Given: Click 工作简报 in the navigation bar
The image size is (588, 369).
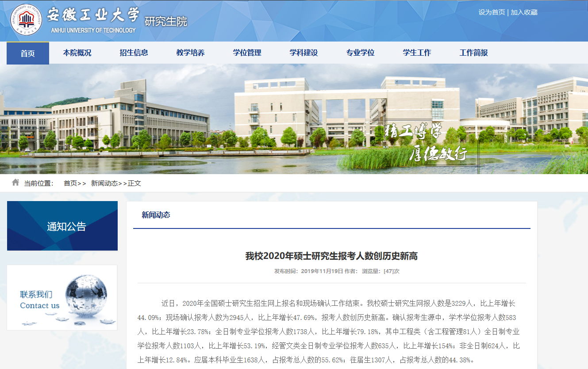Looking at the screenshot, I should pyautogui.click(x=473, y=53).
